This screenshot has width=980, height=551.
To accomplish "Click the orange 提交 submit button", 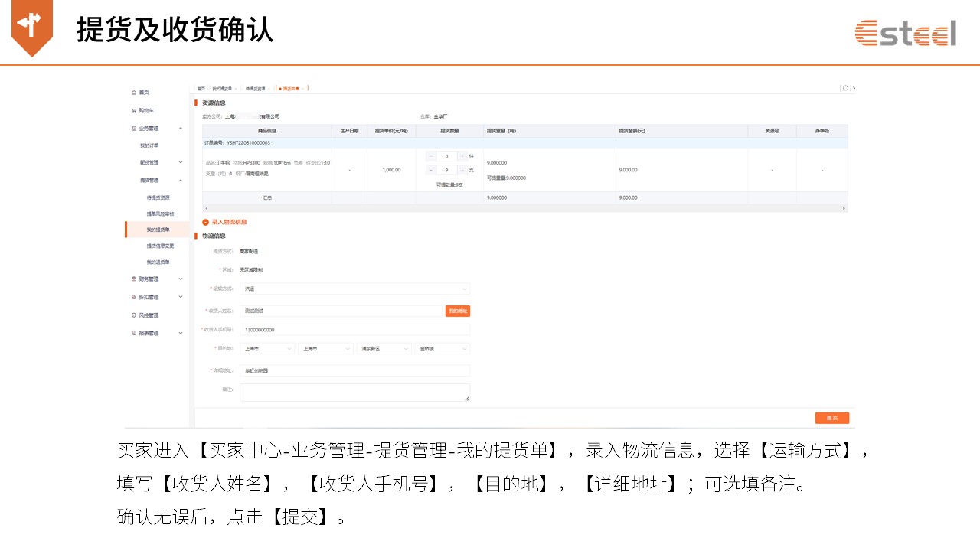I will [x=832, y=418].
